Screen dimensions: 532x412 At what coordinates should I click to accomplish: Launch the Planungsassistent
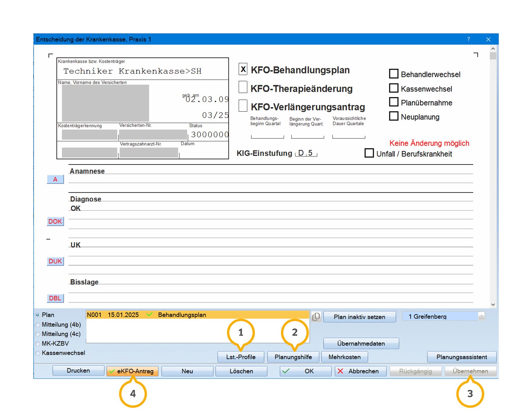[461, 357]
